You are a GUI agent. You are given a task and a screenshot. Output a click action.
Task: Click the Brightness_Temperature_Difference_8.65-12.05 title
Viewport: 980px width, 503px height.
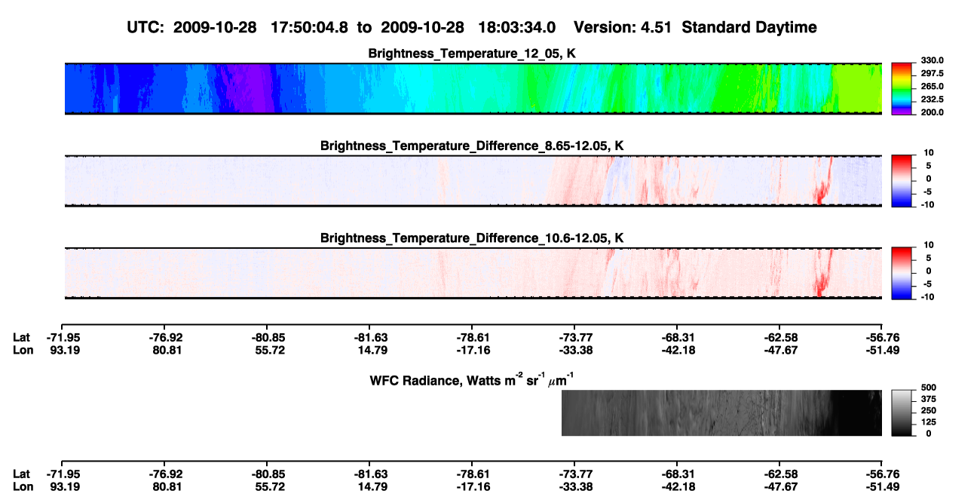click(472, 146)
